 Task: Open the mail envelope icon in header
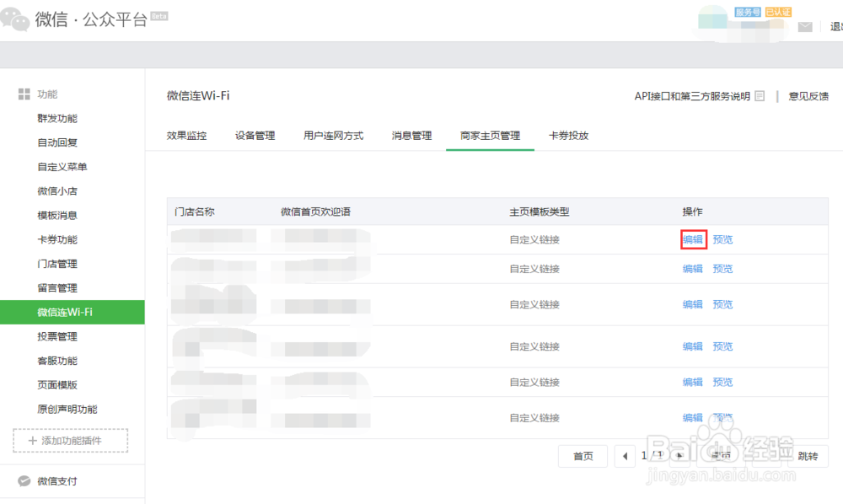click(x=805, y=27)
